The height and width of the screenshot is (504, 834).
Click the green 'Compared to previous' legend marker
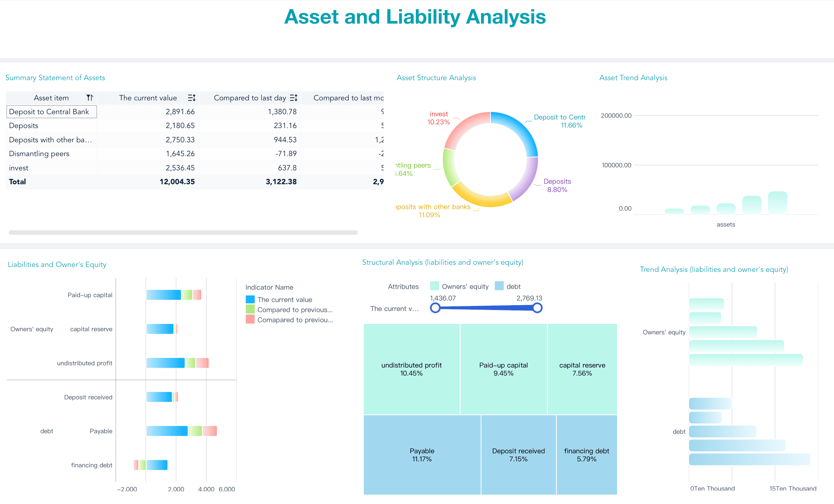pyautogui.click(x=250, y=310)
